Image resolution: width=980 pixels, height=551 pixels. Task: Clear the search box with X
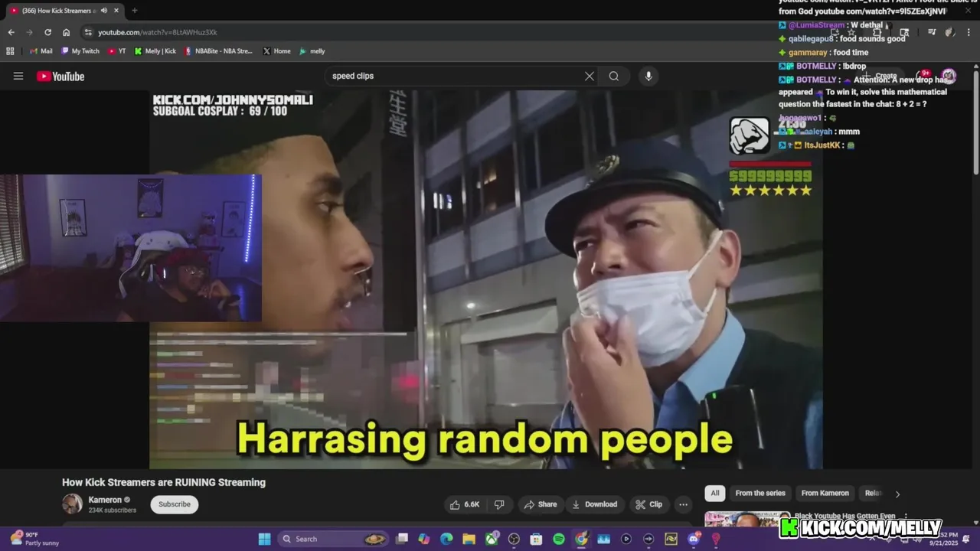click(590, 76)
